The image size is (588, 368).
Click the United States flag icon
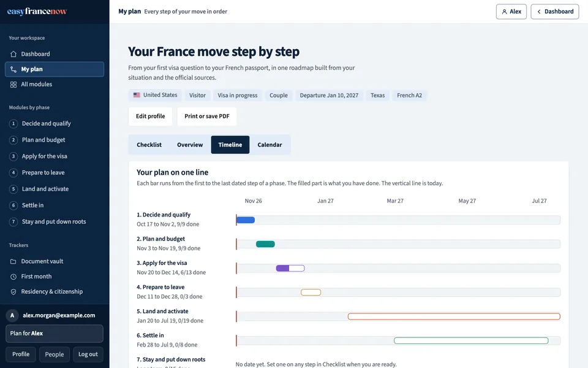point(137,95)
